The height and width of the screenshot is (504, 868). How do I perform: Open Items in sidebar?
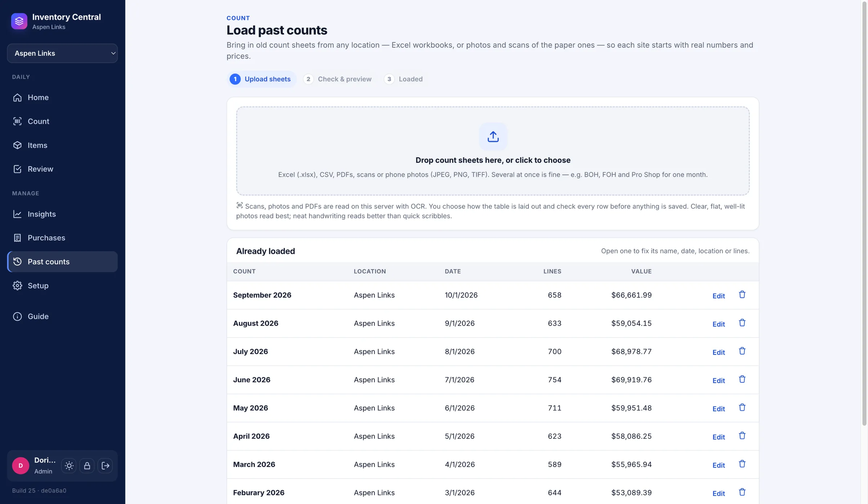click(x=62, y=145)
